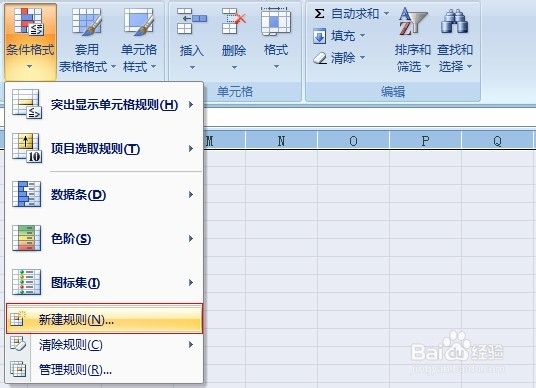The image size is (536, 388).
Task: Choose 清除规则(C) menu entry
Action: coord(105,345)
